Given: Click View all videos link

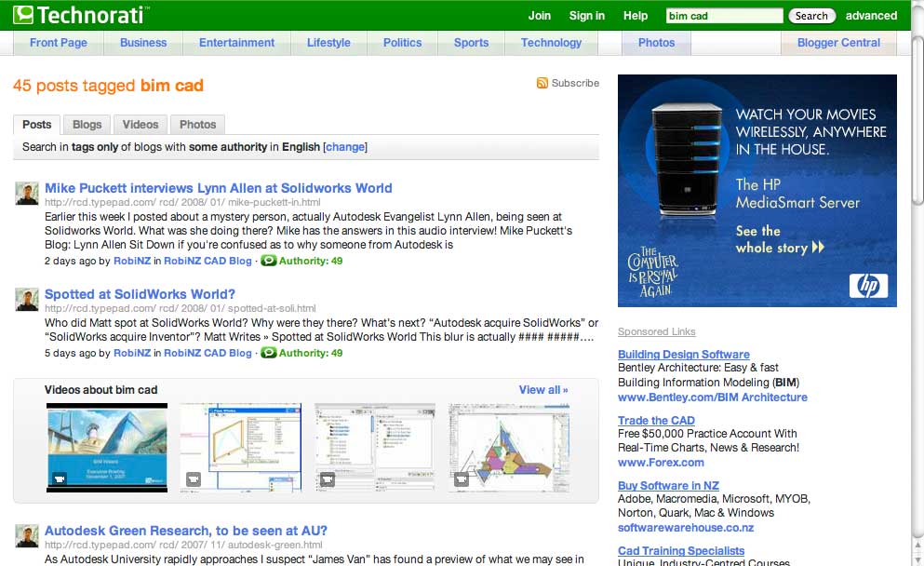Looking at the screenshot, I should (543, 390).
